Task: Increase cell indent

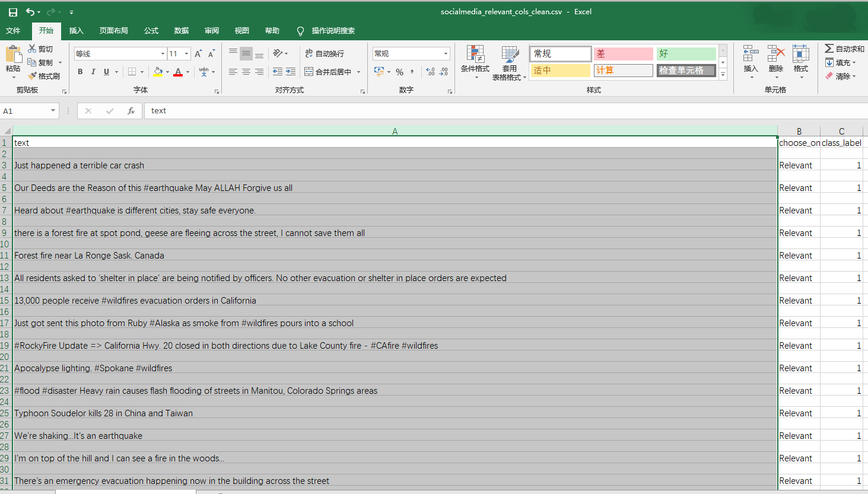Action: pyautogui.click(x=291, y=72)
